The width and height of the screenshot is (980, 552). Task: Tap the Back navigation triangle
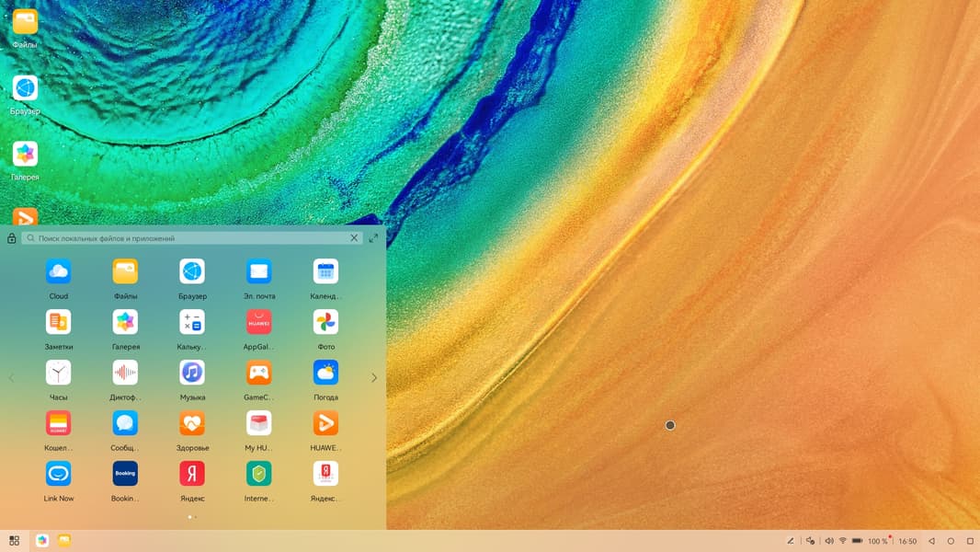tap(931, 541)
